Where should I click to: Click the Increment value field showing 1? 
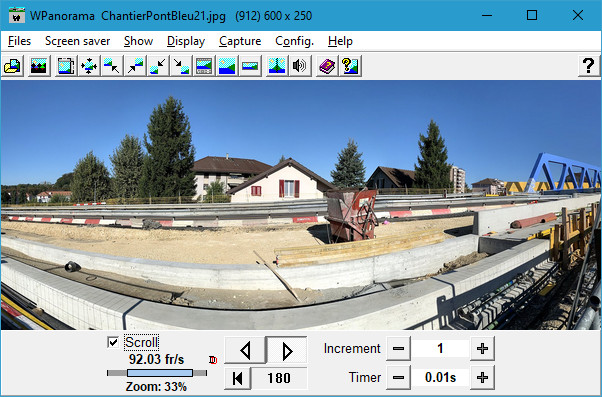click(x=440, y=349)
